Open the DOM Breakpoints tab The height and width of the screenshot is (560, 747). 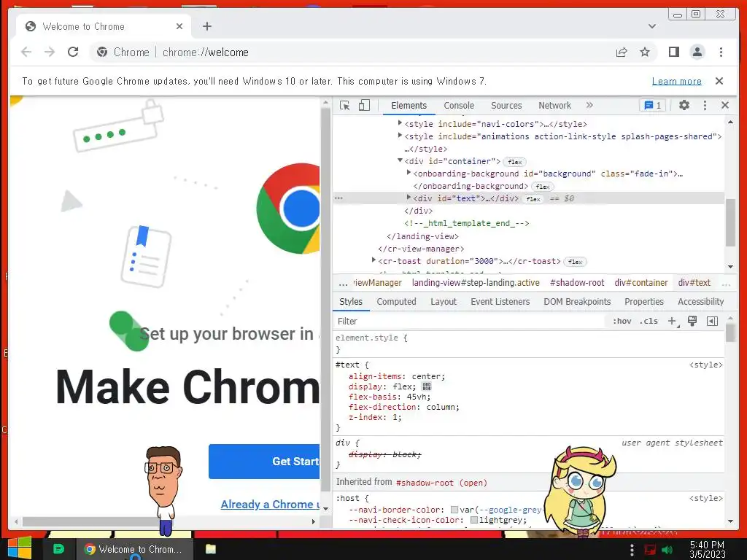pos(577,301)
